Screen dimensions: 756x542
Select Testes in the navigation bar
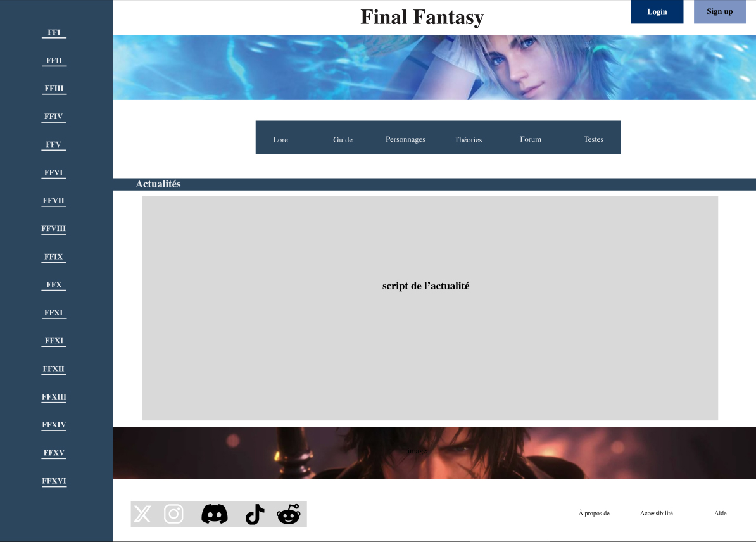593,139
